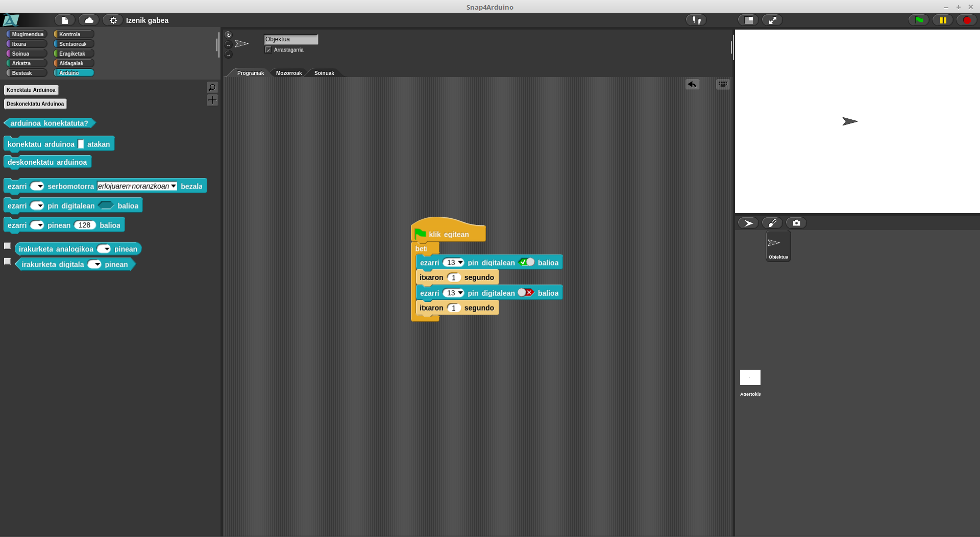Switch to the Mozorroak tab
The width and height of the screenshot is (980, 537).
point(288,73)
